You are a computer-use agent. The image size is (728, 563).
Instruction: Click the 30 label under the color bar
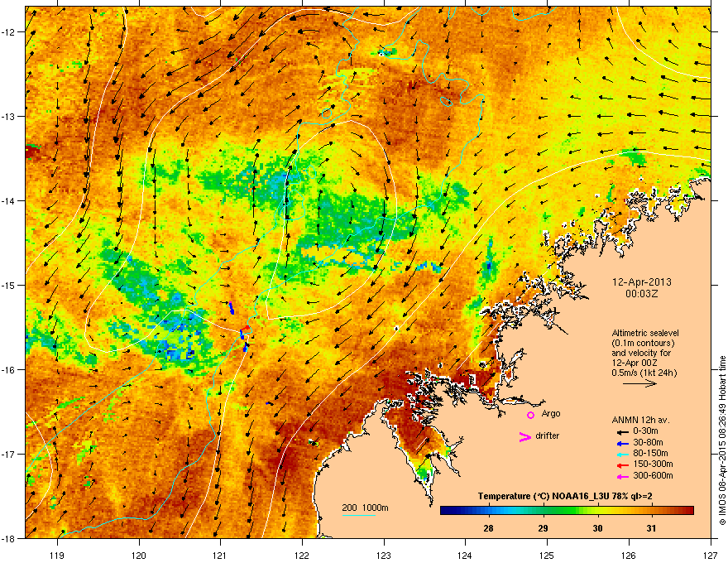coord(597,528)
